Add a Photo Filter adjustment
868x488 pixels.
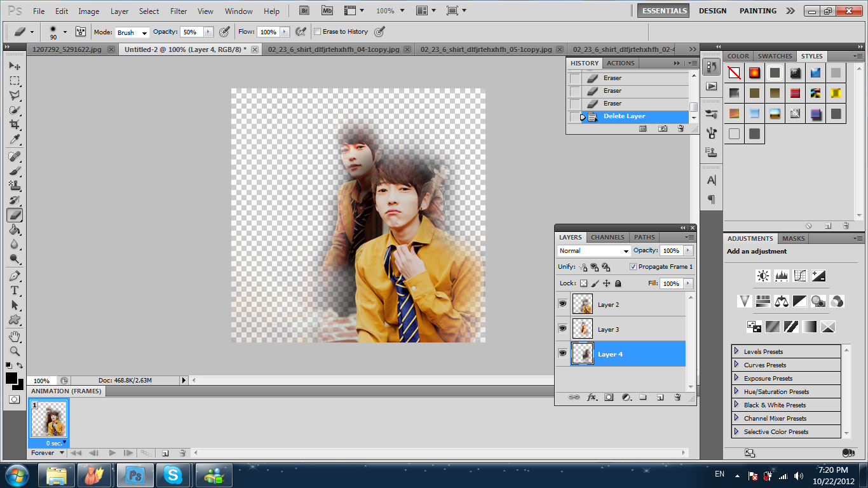click(818, 301)
